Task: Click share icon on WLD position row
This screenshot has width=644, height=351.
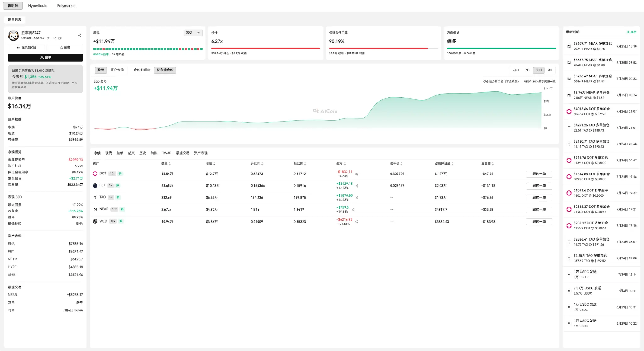Action: 357,222
